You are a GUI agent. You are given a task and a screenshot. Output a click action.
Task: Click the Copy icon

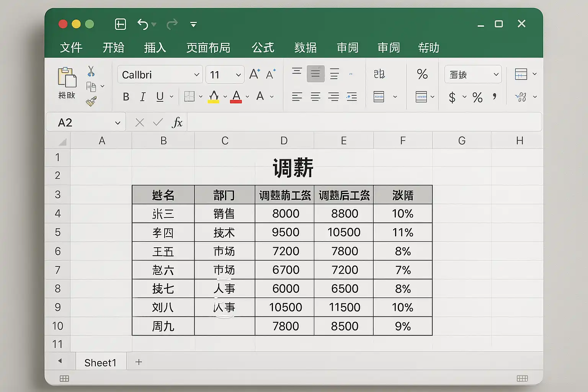[x=91, y=87]
